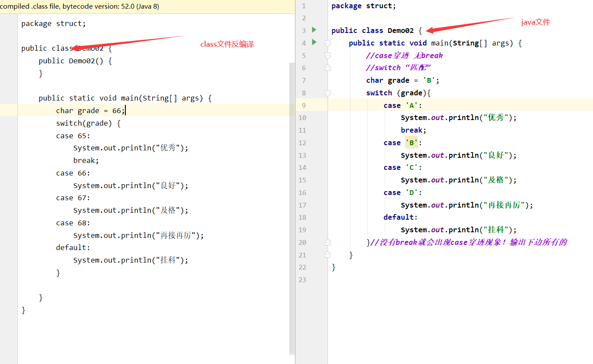
Task: Click the "case 'A':" line
Action: (403, 105)
